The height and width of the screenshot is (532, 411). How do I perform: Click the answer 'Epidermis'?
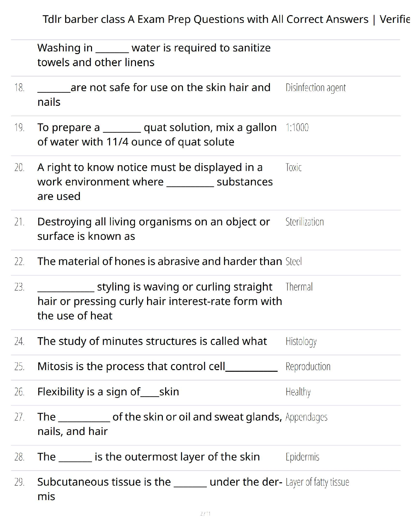click(302, 457)
